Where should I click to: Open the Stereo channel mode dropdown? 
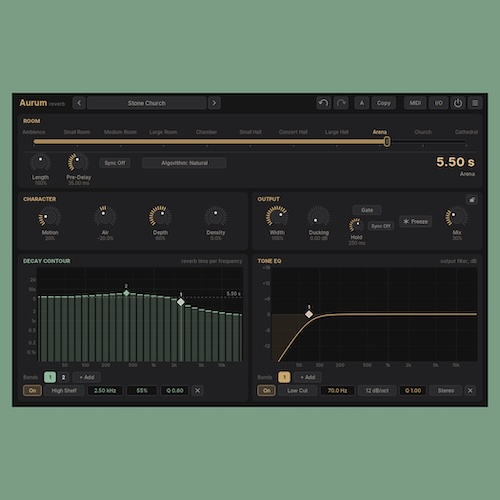[x=446, y=390]
